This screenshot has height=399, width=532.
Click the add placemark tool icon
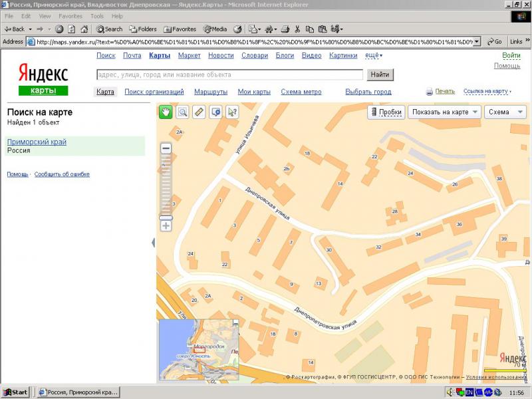[215, 112]
